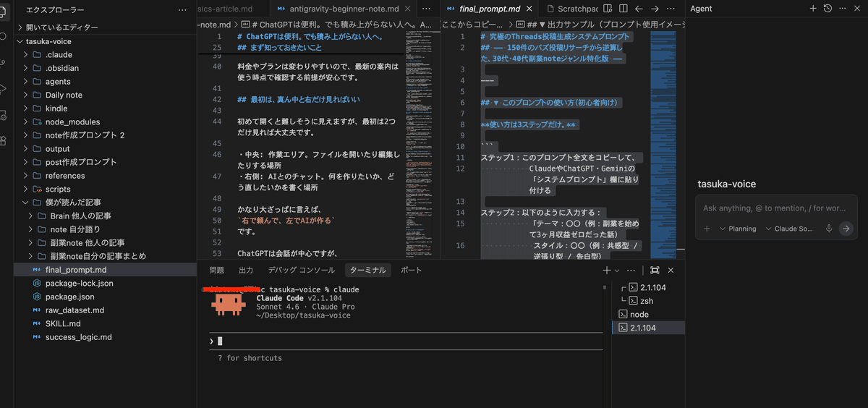Close the Agent panel
Screen dimensions: 868x408
[856, 8]
